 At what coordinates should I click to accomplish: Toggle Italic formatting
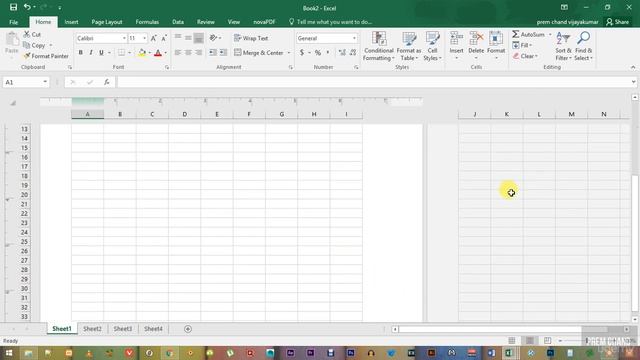point(91,53)
